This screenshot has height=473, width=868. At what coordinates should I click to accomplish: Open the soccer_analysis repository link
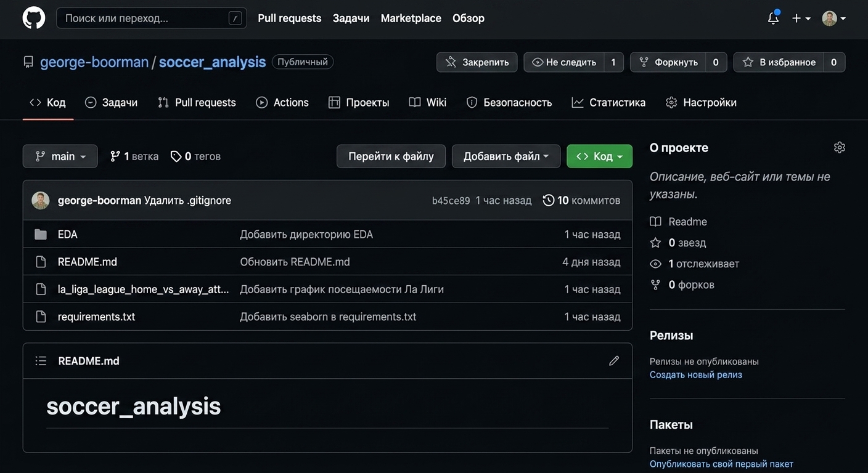tap(213, 62)
